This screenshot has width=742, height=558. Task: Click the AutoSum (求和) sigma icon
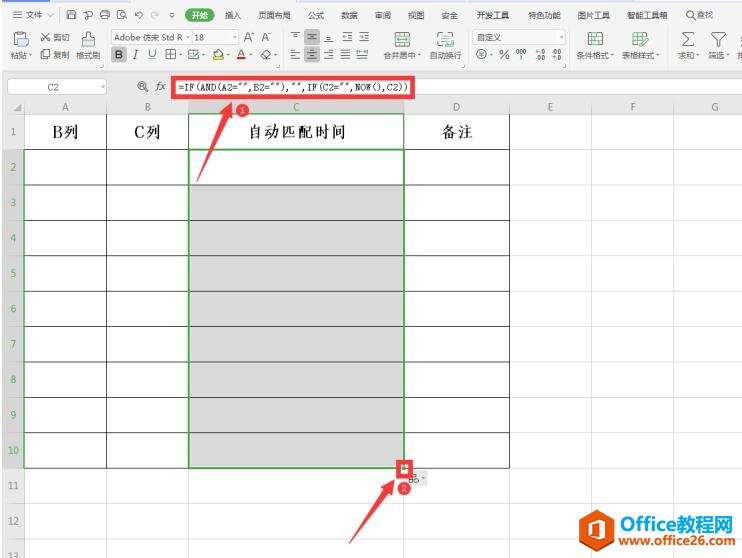click(688, 39)
